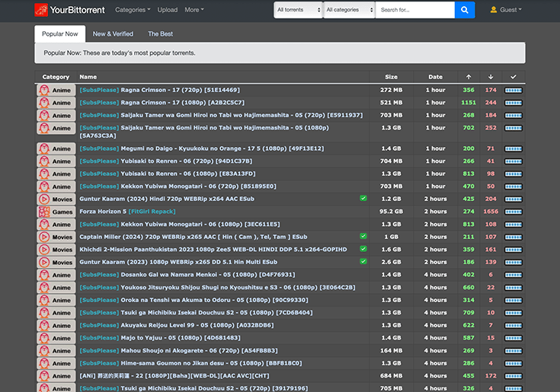Open Tsuki ga Michibiku S2 05 (1080p) torrent
The image size is (560, 392).
[196, 313]
